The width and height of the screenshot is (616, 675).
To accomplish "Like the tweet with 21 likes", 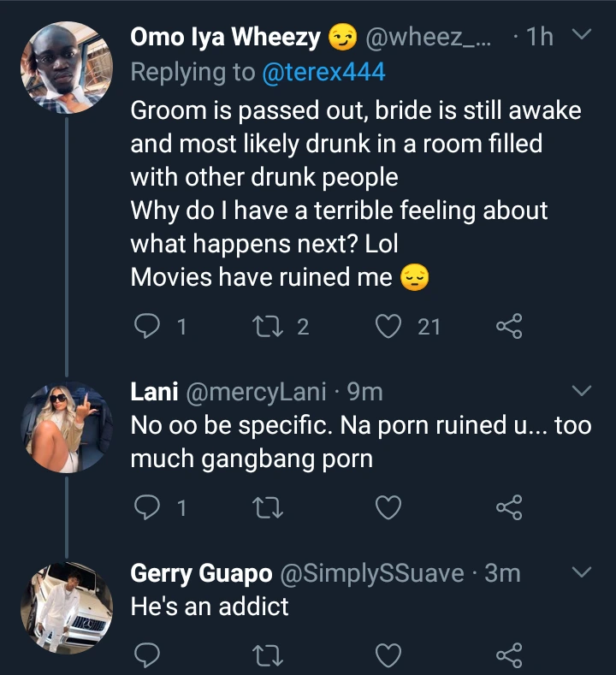I will coord(389,325).
